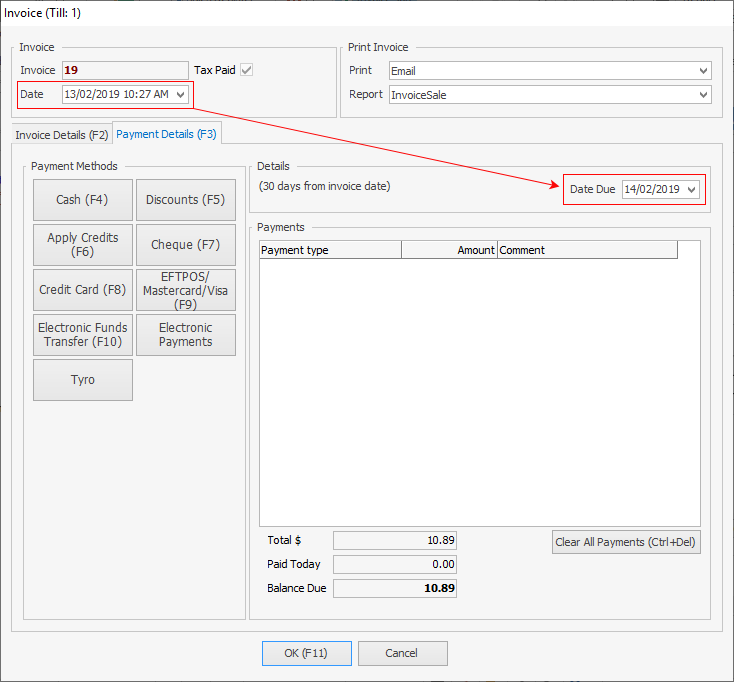This screenshot has height=682, width=734.
Task: Open the Date Due picker
Action: click(x=691, y=189)
